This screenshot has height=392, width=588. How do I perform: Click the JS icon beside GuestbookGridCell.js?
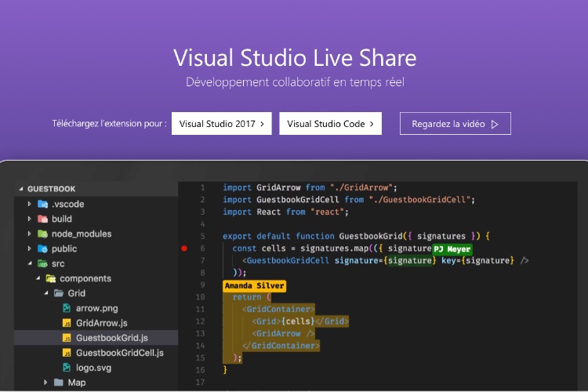pyautogui.click(x=67, y=353)
